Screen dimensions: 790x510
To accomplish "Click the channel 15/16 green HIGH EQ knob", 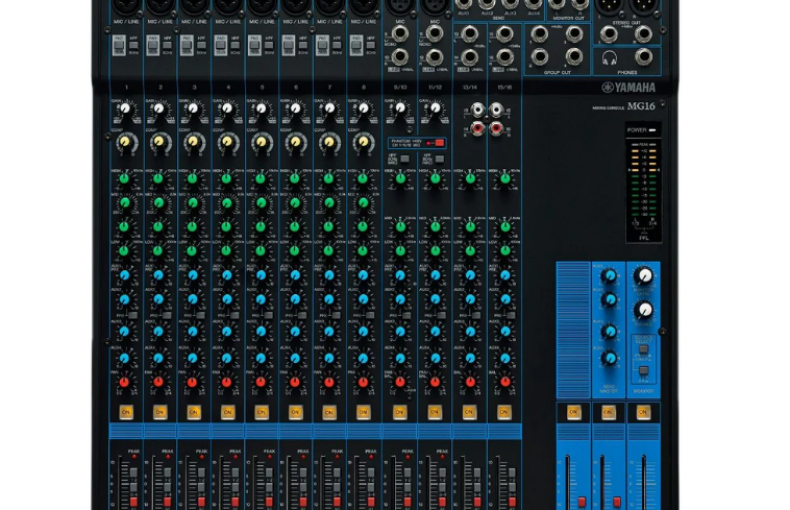I will point(505,178).
